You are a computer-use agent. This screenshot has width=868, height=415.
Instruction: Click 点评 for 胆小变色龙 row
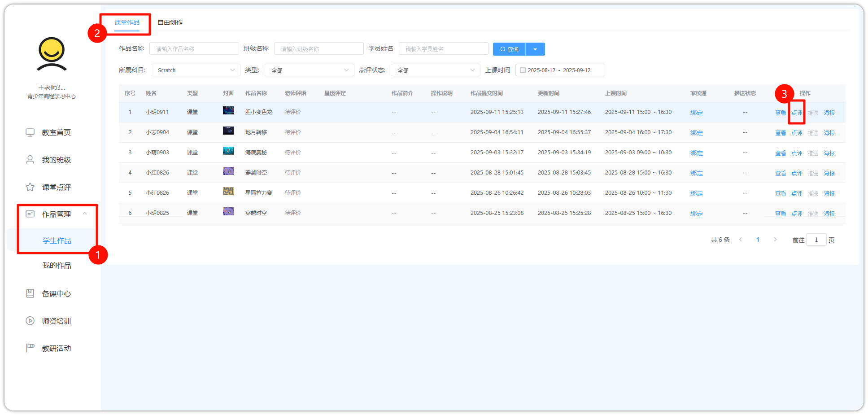point(797,113)
